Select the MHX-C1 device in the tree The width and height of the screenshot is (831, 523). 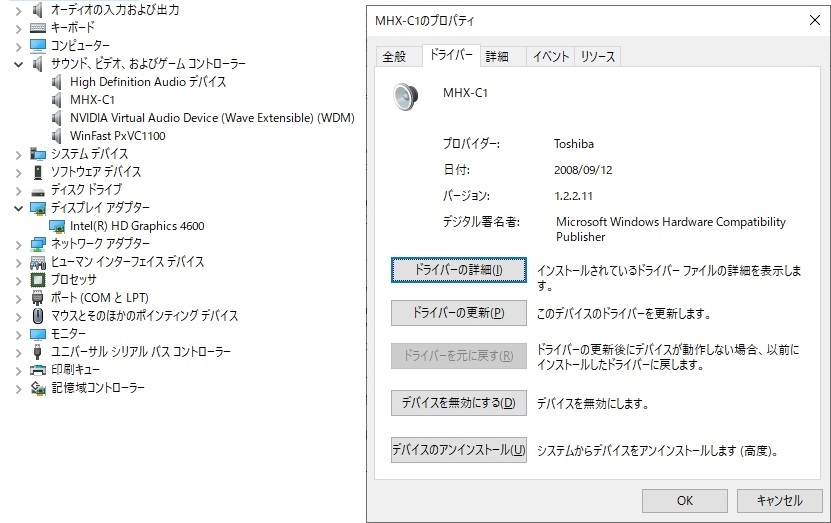[92, 100]
